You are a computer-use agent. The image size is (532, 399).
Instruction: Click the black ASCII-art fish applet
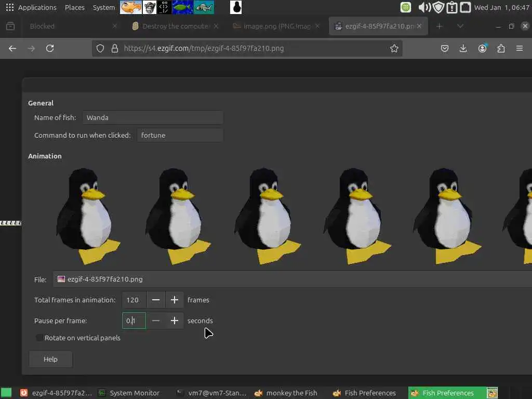[x=164, y=7]
